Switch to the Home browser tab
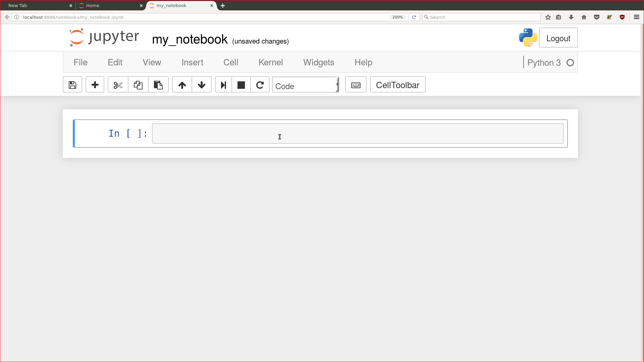This screenshot has height=362, width=644. coord(111,6)
